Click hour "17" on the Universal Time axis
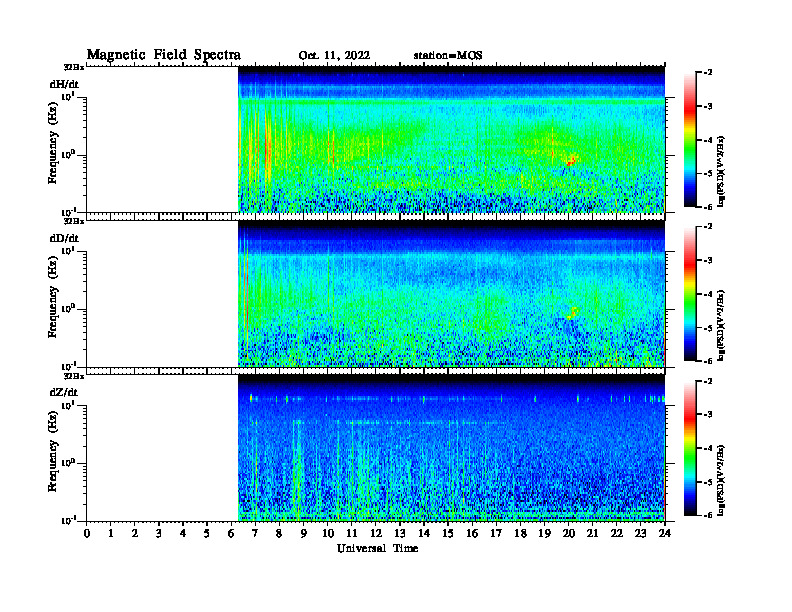This screenshot has width=792, height=612. pos(496,534)
